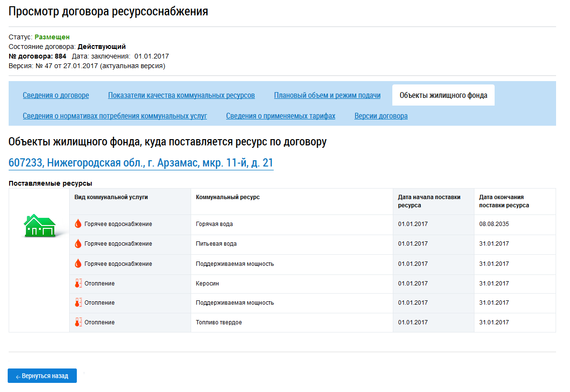The image size is (570, 392).
Task: Click Отопление label in Керосин row
Action: [x=99, y=284]
